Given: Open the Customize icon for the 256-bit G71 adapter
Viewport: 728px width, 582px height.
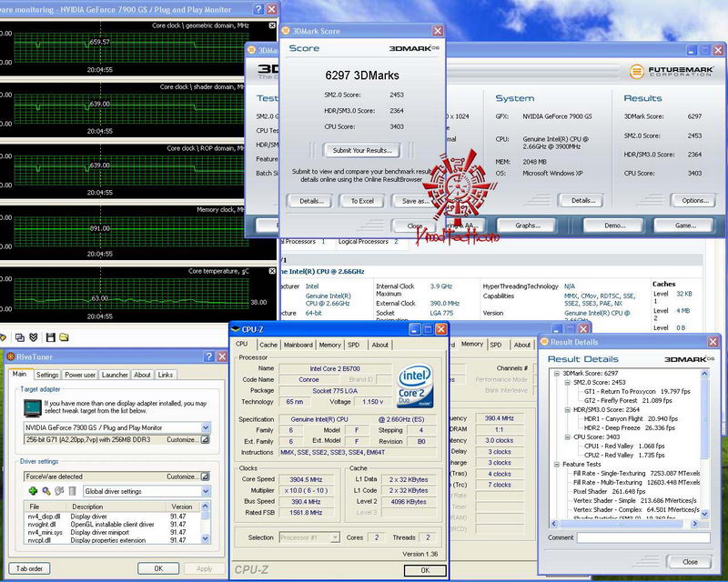Looking at the screenshot, I should tap(205, 440).
